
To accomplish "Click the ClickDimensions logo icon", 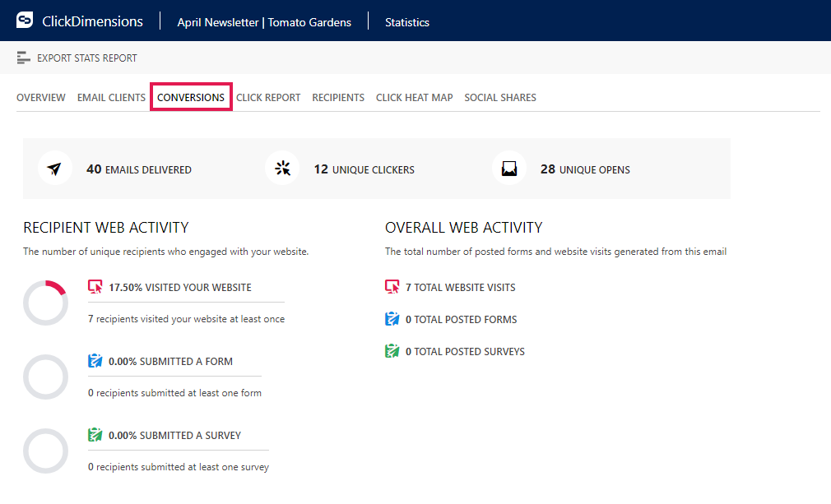I will click(x=25, y=20).
